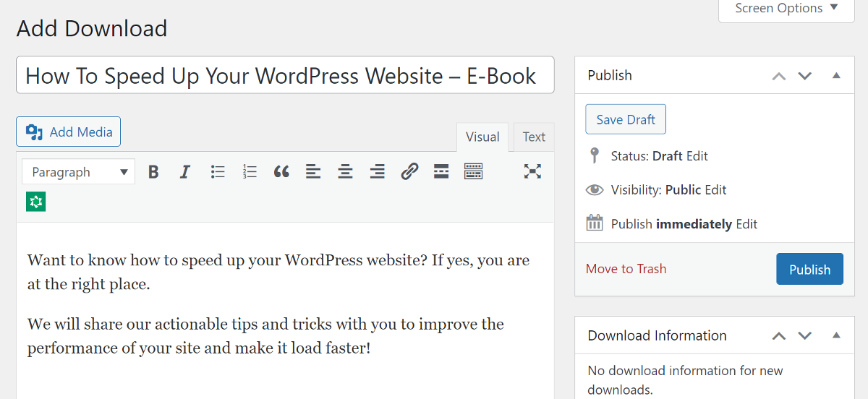
Task: Insert a numbered list
Action: (x=250, y=172)
